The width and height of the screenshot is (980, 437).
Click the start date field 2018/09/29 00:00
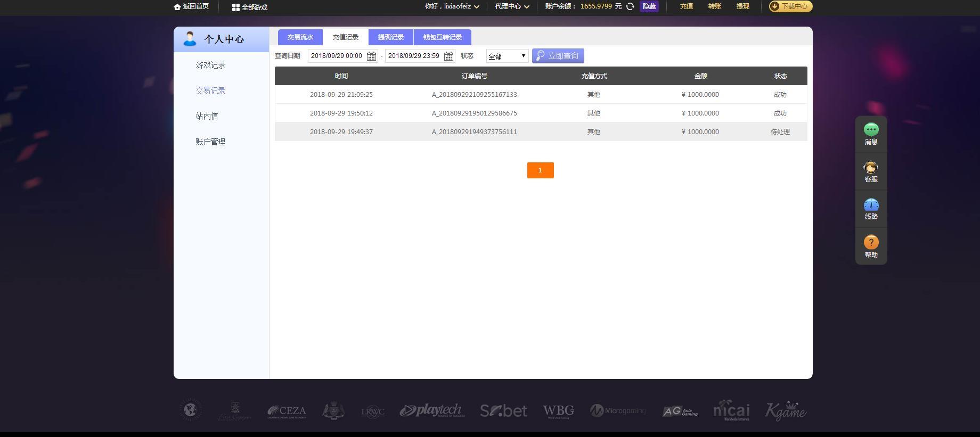pyautogui.click(x=342, y=56)
